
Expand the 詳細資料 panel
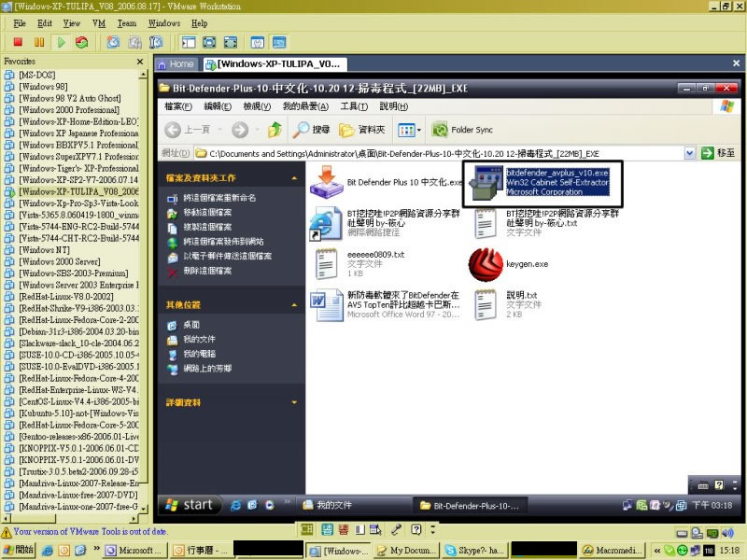click(294, 403)
